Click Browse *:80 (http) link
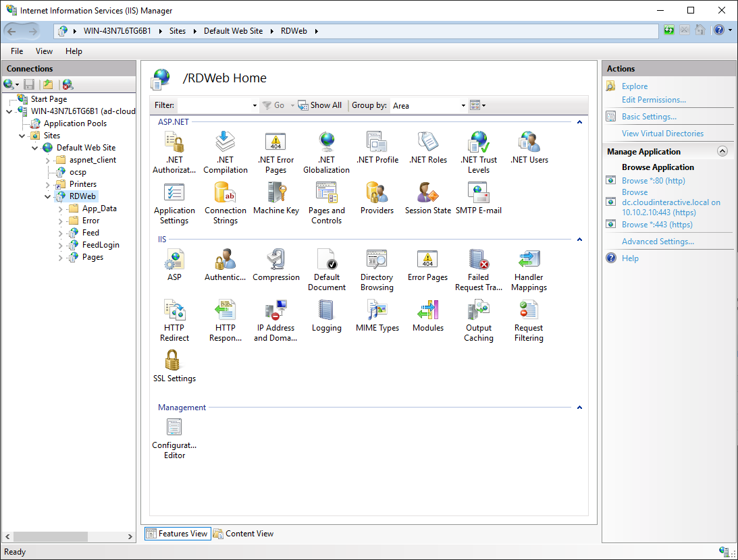Viewport: 738px width, 560px height. coord(654,181)
